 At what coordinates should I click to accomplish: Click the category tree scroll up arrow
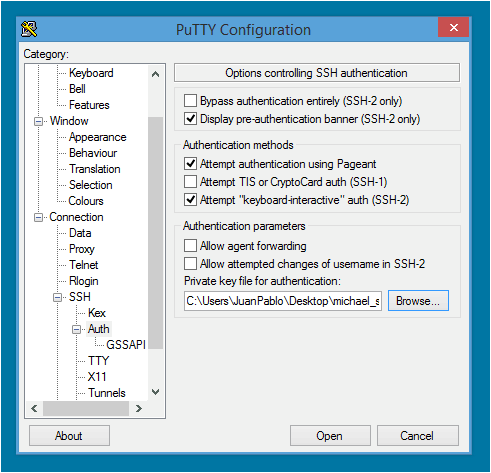tap(155, 74)
